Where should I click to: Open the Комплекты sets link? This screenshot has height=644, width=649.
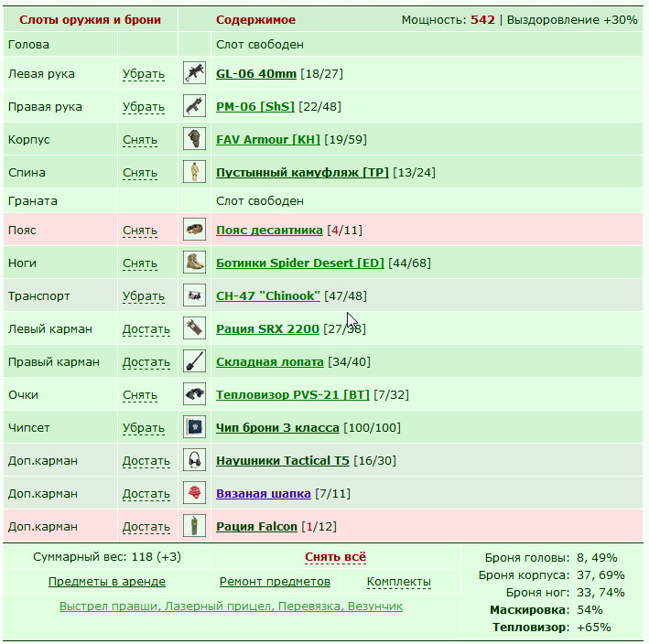398,582
